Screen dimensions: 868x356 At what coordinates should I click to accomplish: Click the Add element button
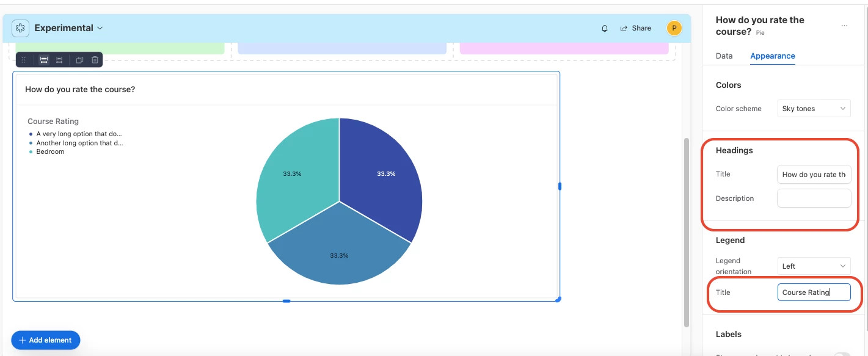coord(46,340)
